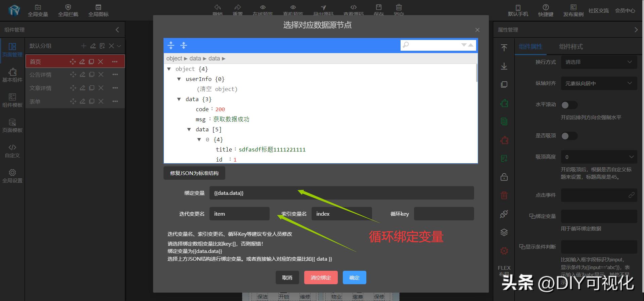Open 纵轴对齐 dropdown showing 元素纵向居中

(x=599, y=83)
